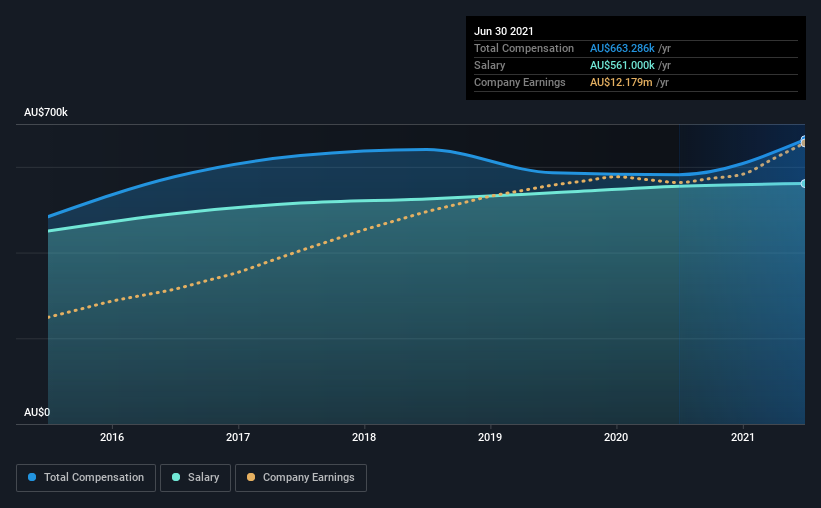This screenshot has width=821, height=508.
Task: Click the AU$12.179m company earnings value
Action: pyautogui.click(x=621, y=82)
